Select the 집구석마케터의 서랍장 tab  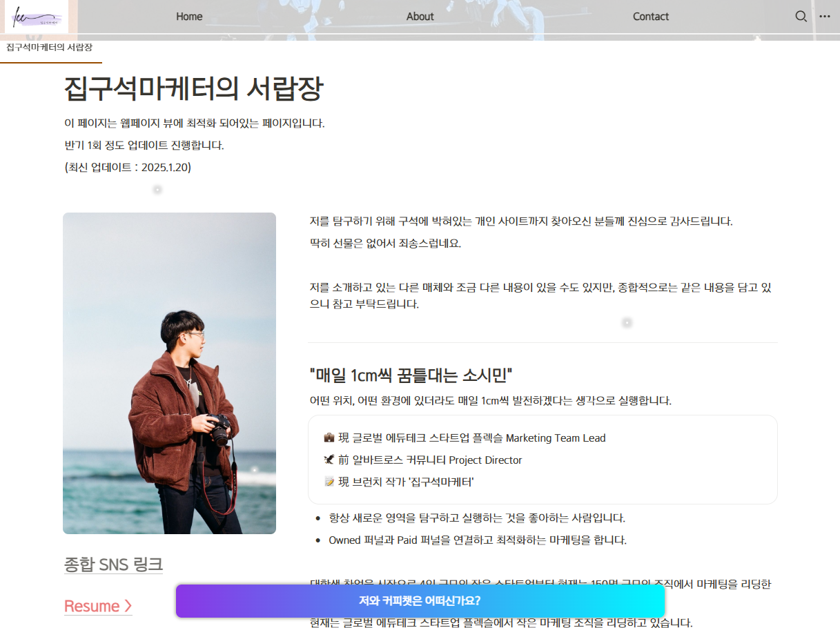click(x=48, y=49)
